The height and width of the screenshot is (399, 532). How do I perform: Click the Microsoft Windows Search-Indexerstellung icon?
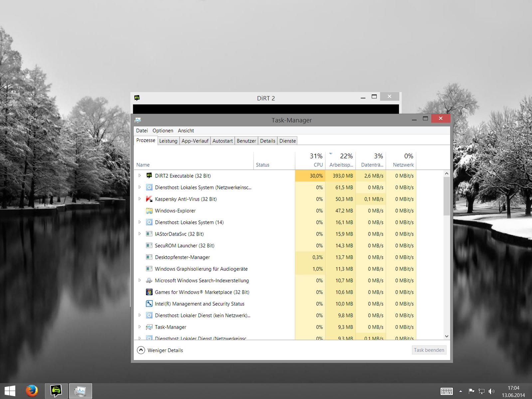[x=149, y=281]
